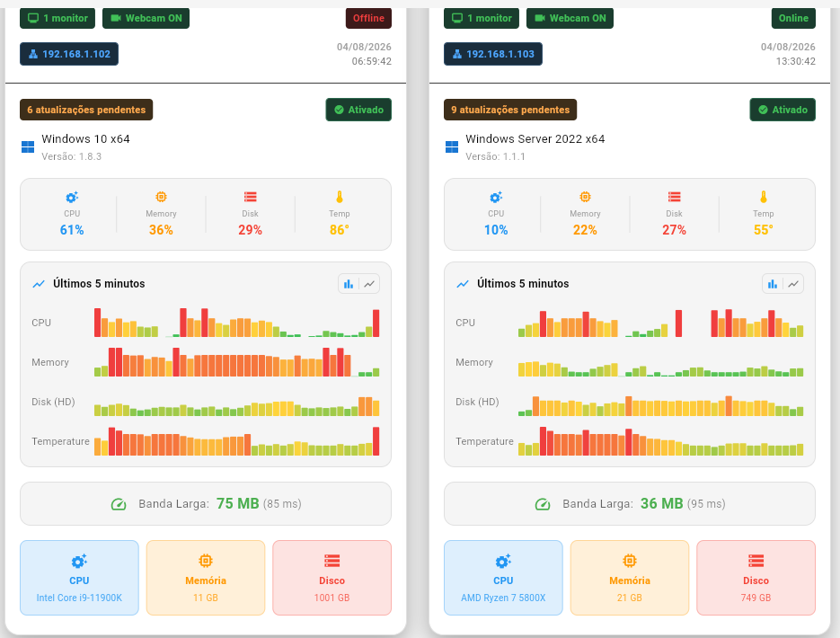Screen dimensions: 840x638
Task: Open the CPU AMD Ryzen 7 5800X tile
Action: coord(504,578)
